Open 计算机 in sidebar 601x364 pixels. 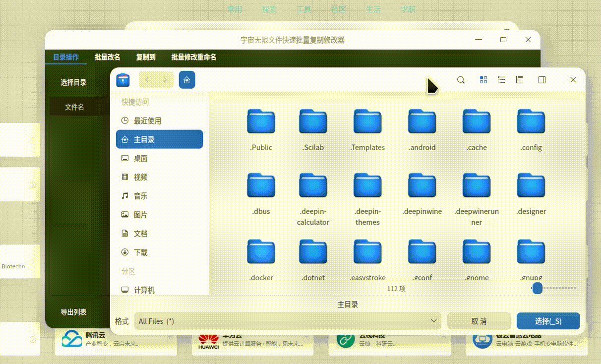pos(159,290)
